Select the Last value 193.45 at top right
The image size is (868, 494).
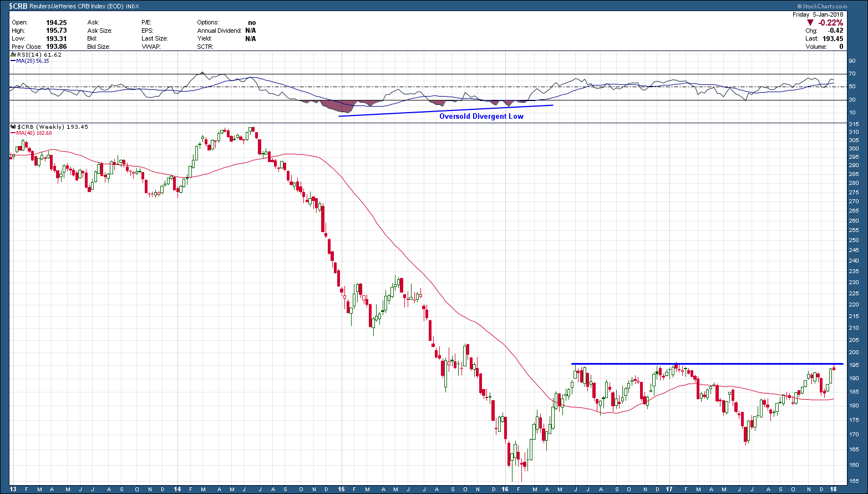(x=833, y=39)
